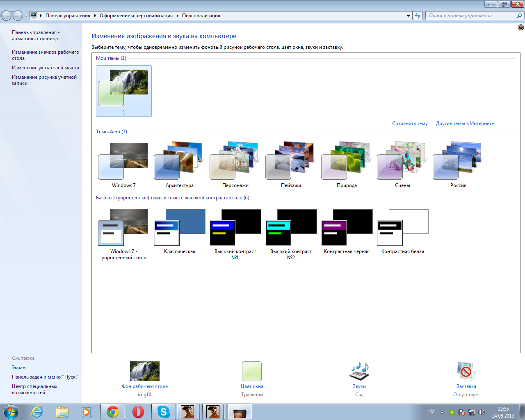Open network tray icon

[x=472, y=412]
